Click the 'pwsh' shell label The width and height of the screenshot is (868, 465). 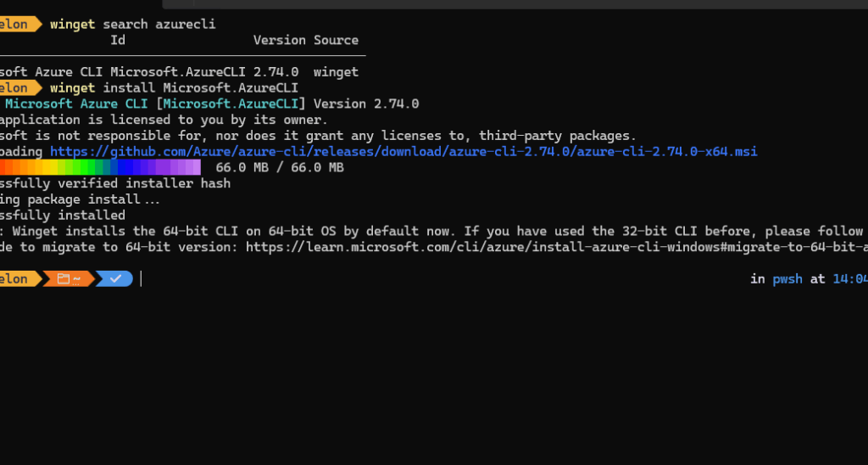[787, 279]
